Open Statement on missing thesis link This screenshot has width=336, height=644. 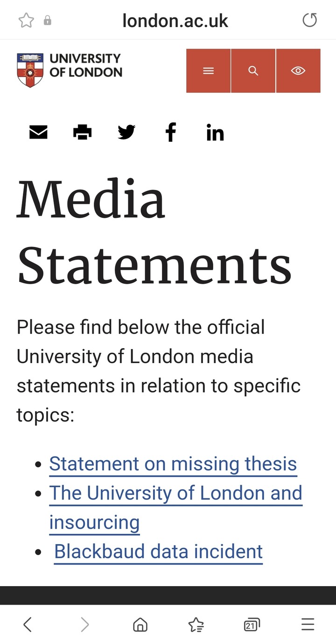point(173,464)
